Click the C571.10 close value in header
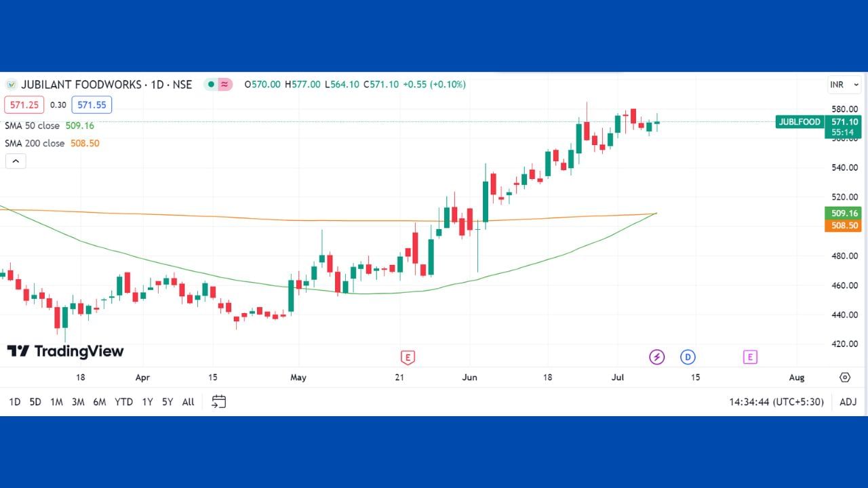Viewport: 868px width, 488px height. (381, 85)
